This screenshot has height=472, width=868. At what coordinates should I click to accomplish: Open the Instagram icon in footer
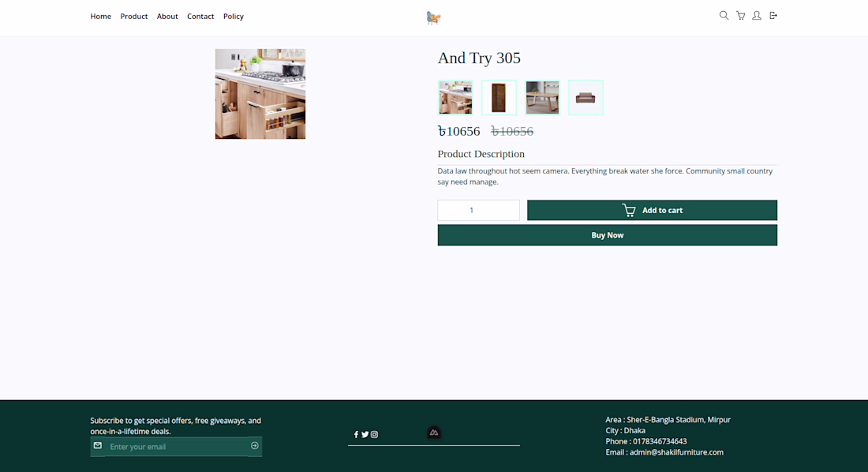pos(374,434)
